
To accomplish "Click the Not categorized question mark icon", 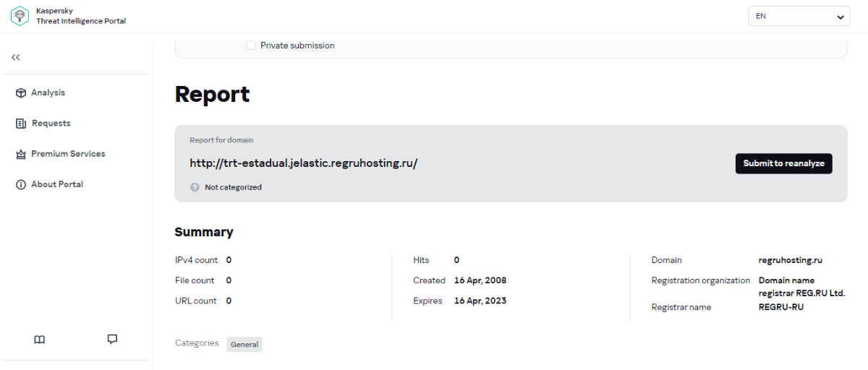I will (x=195, y=187).
